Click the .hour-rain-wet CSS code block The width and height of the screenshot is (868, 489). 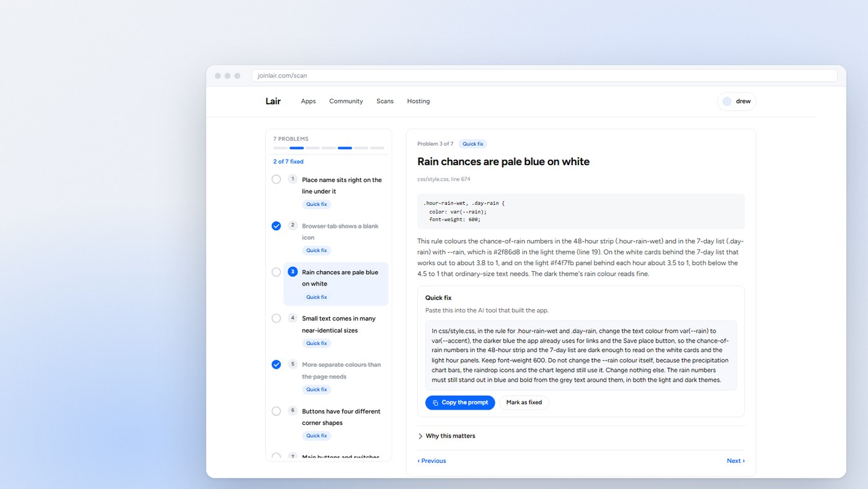(581, 212)
